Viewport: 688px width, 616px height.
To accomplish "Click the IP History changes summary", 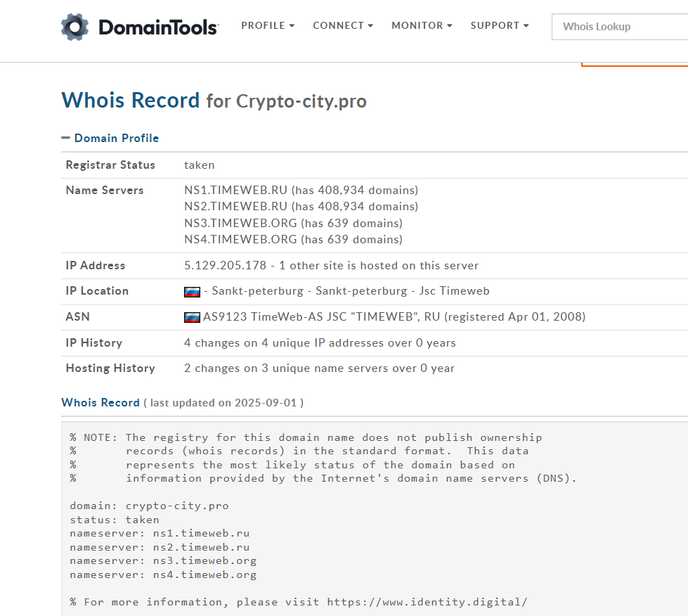I will (320, 343).
